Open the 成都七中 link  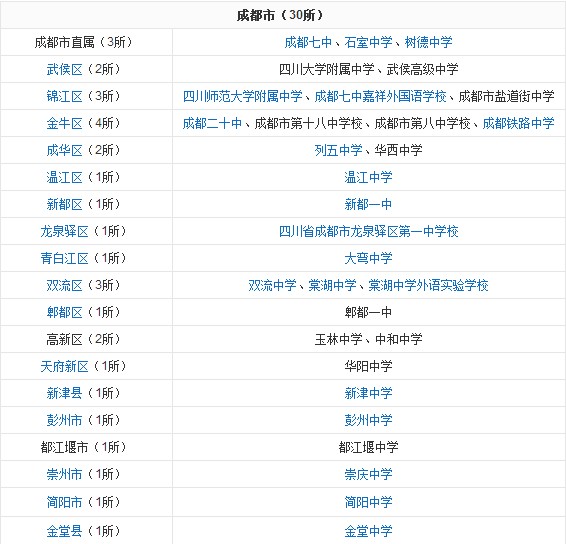tap(308, 42)
